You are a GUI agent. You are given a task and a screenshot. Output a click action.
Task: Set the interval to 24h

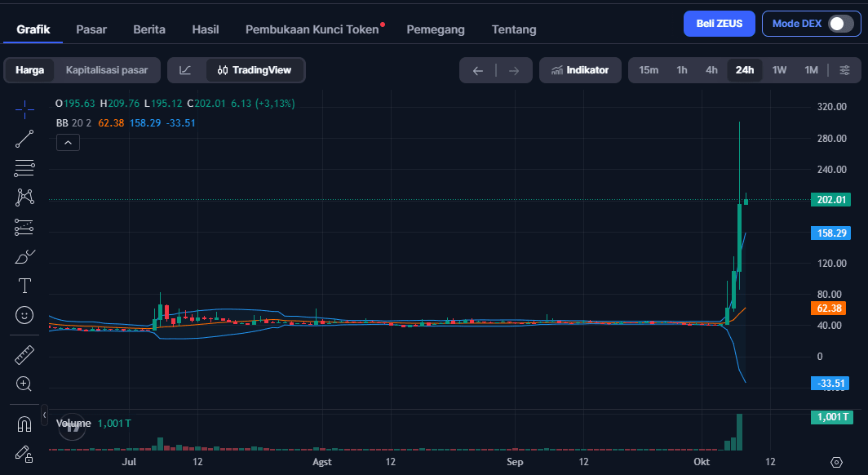pos(745,70)
